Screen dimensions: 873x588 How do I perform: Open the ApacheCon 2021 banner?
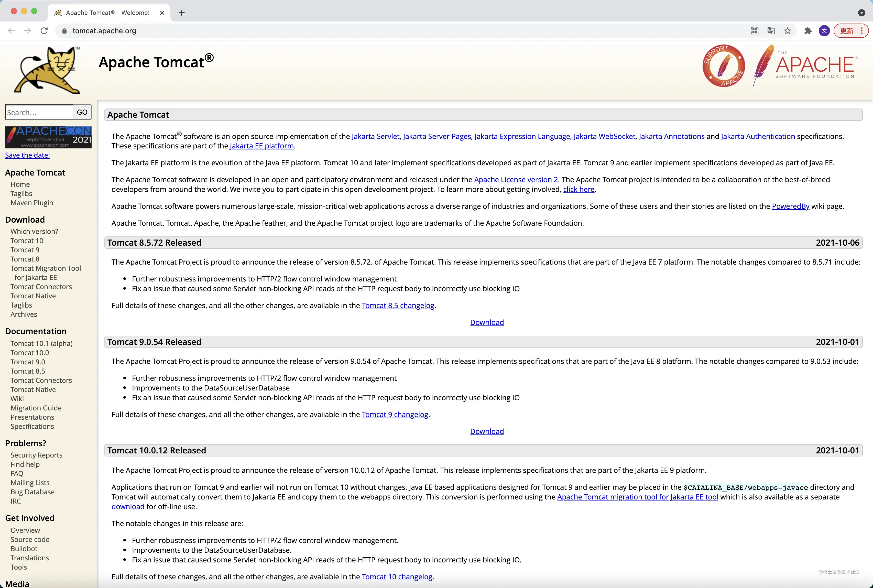point(48,137)
